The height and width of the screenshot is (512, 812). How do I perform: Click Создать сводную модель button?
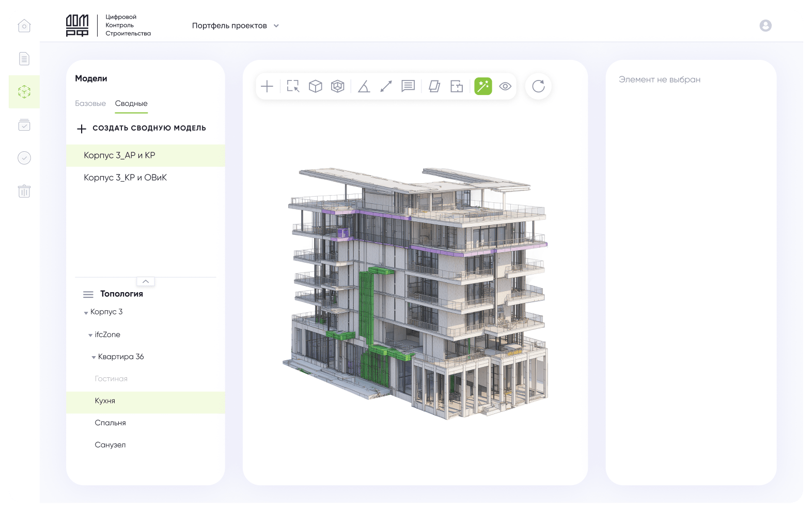point(142,129)
